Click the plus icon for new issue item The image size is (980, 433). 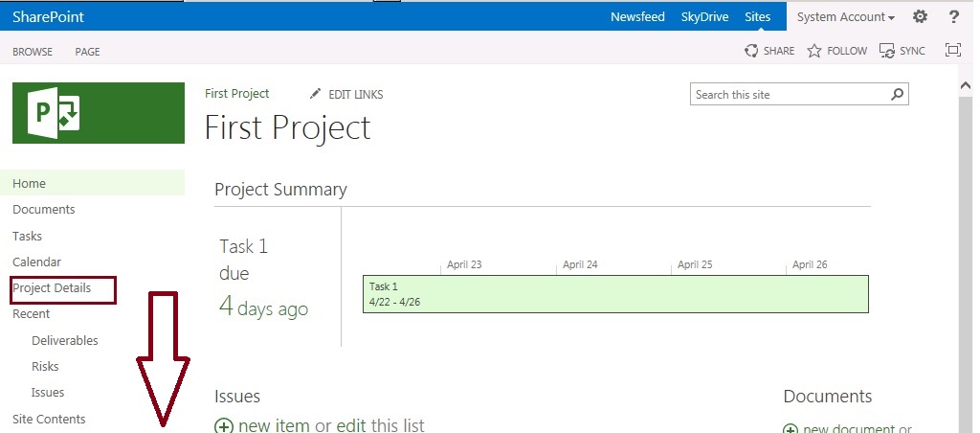[224, 425]
